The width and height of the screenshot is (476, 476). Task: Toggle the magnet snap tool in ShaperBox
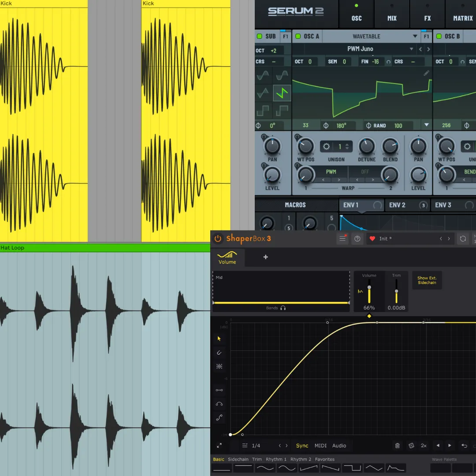point(219,353)
